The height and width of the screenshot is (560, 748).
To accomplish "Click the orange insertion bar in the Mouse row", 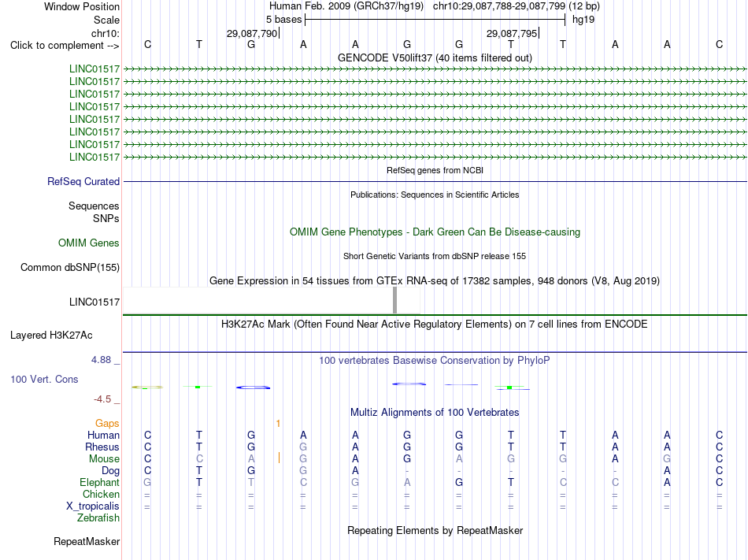I will click(x=279, y=458).
